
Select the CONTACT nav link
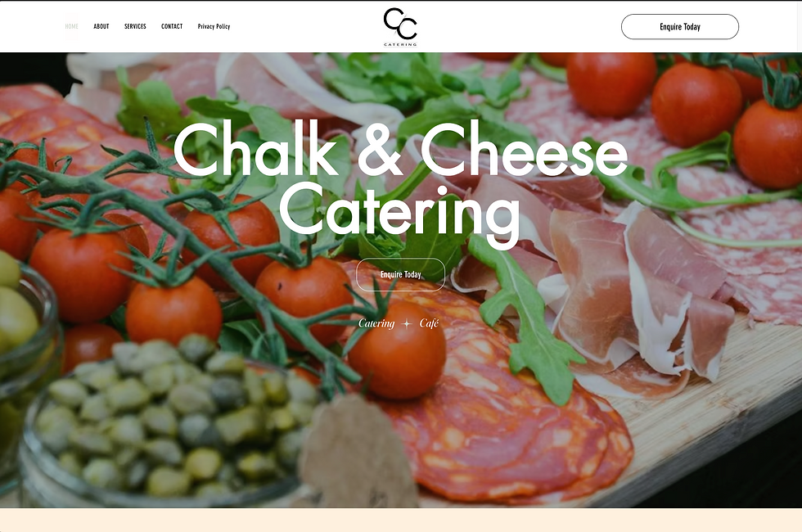(172, 26)
